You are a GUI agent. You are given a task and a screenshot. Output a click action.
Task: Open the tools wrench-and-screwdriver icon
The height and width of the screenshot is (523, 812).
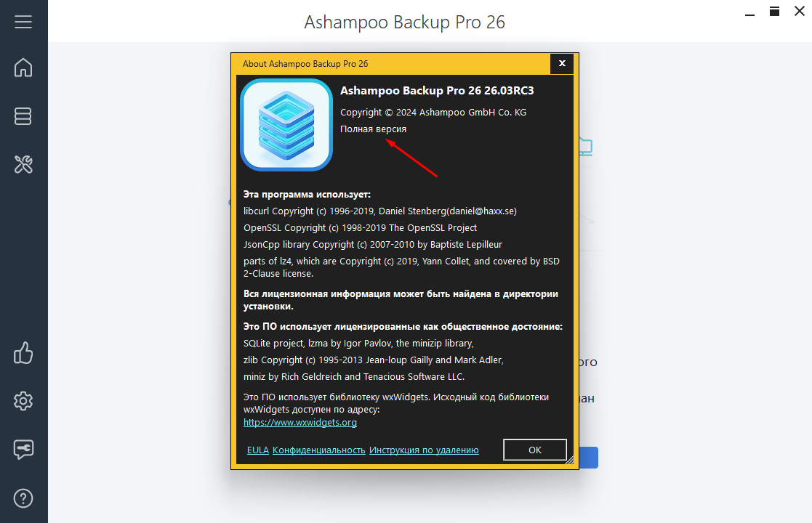[x=23, y=164]
